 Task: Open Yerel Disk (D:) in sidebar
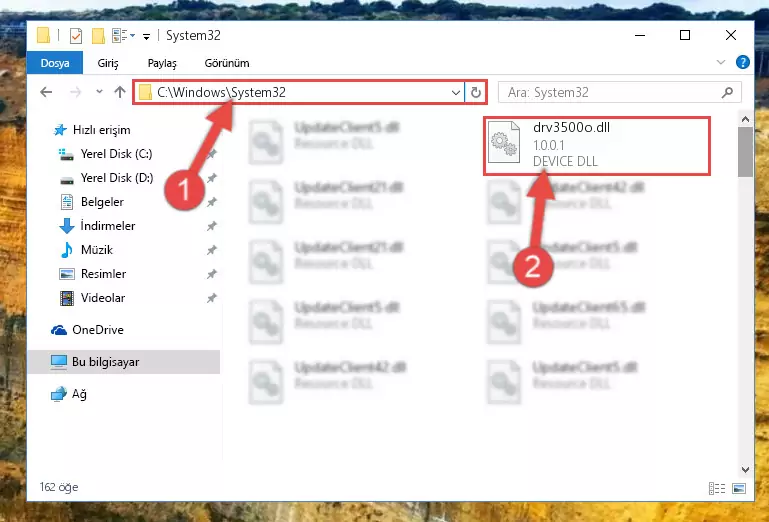117,178
